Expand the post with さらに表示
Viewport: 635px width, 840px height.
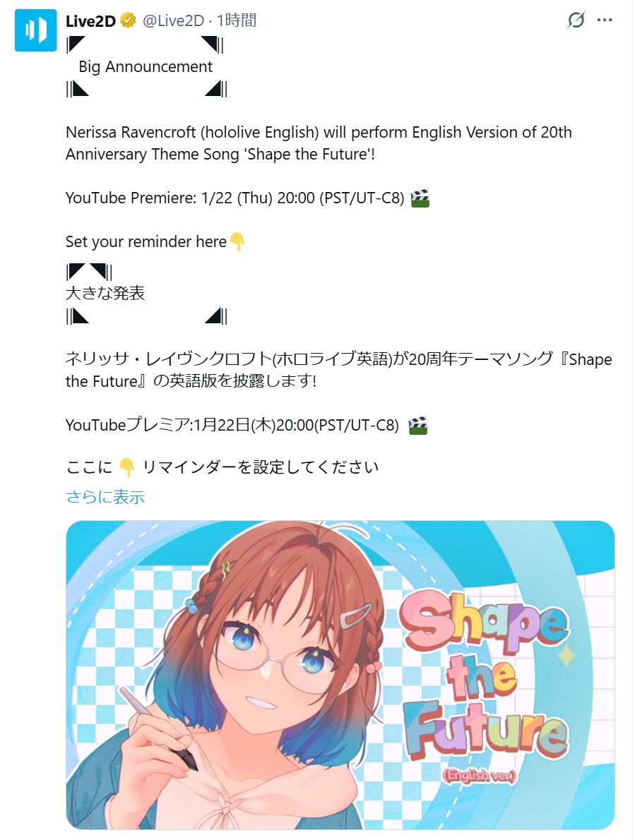click(x=105, y=497)
